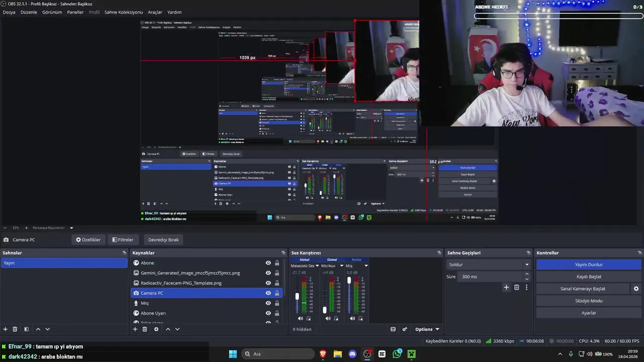This screenshot has width=644, height=362.
Task: Remove the scene transition with the trash icon
Action: [516, 288]
